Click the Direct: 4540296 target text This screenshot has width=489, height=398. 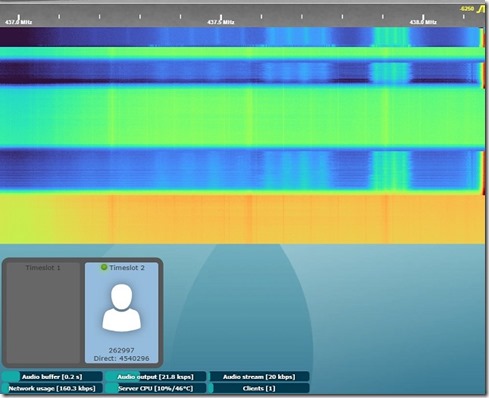pyautogui.click(x=122, y=359)
